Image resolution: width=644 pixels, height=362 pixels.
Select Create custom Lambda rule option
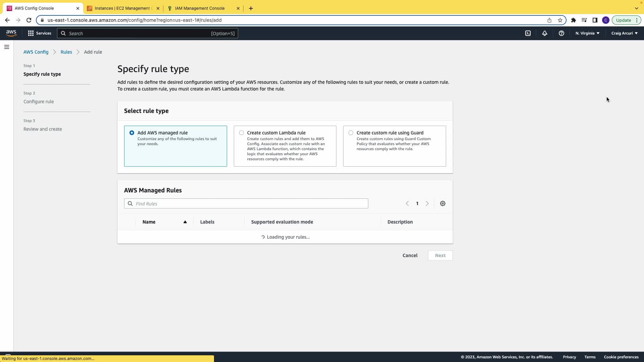point(241,133)
